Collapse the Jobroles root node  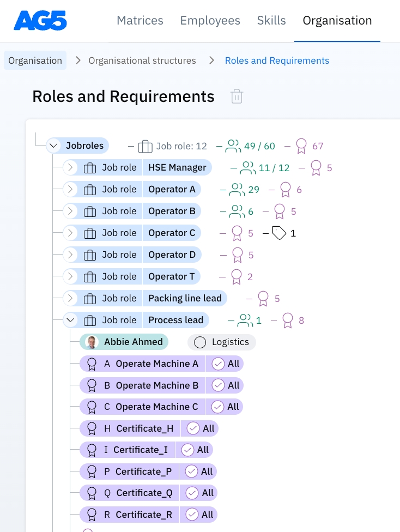[53, 146]
